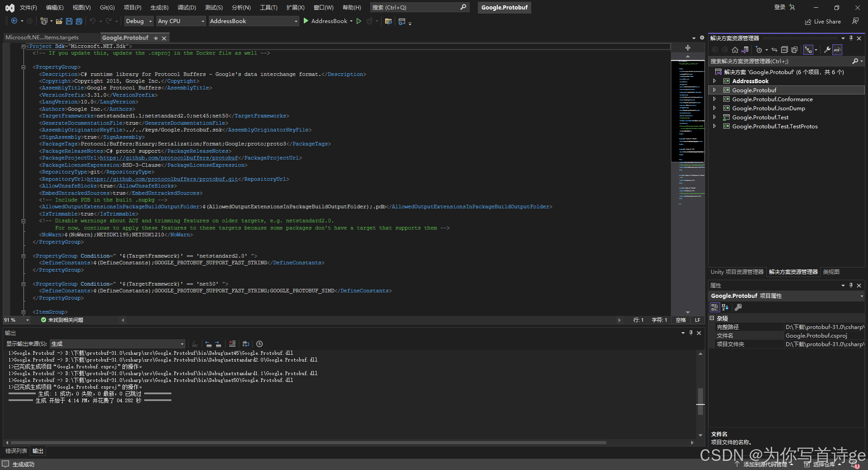
Task: Click the find in files icon
Action: pos(388,21)
